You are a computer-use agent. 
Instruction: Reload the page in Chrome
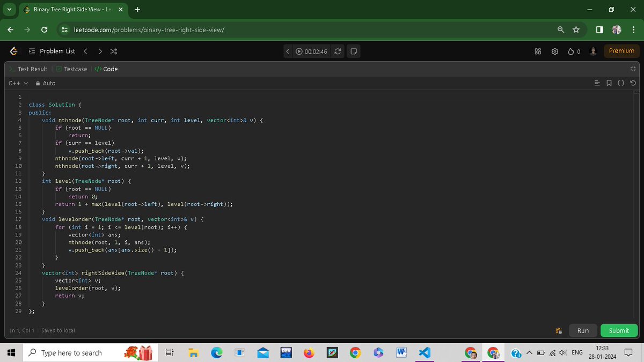[45, 29]
